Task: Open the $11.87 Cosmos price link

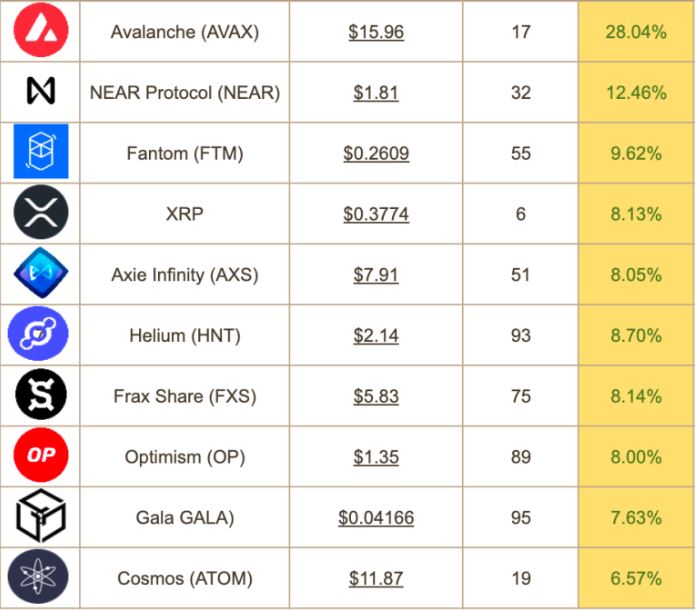Action: (x=376, y=579)
